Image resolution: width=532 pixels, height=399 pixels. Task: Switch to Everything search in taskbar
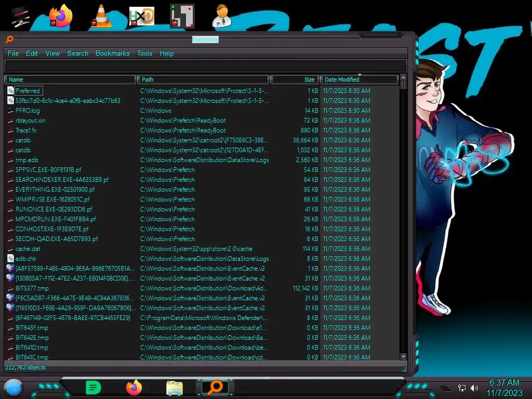coord(215,388)
